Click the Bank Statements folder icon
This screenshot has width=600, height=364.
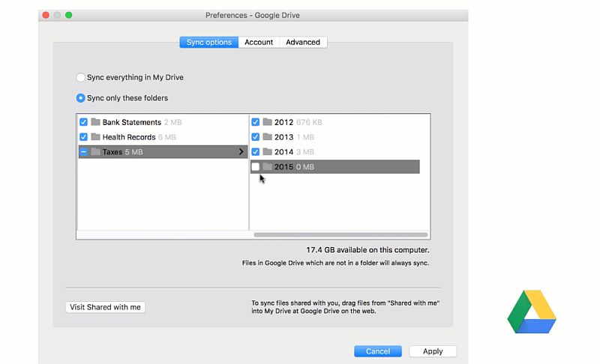[x=96, y=122]
